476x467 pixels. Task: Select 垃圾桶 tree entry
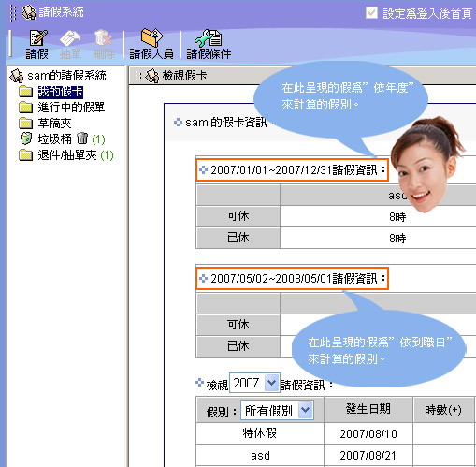[55, 139]
